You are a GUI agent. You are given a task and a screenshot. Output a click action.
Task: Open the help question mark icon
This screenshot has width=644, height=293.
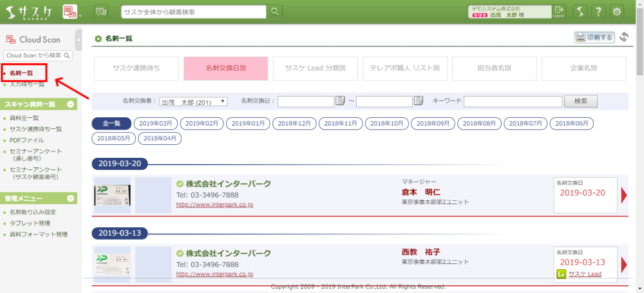pos(598,12)
